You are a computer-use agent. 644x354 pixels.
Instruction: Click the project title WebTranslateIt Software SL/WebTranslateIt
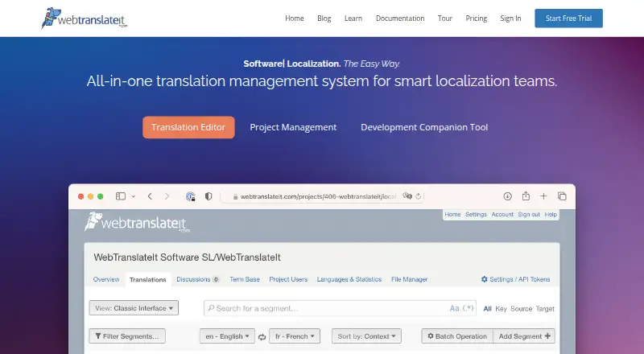[x=188, y=257]
